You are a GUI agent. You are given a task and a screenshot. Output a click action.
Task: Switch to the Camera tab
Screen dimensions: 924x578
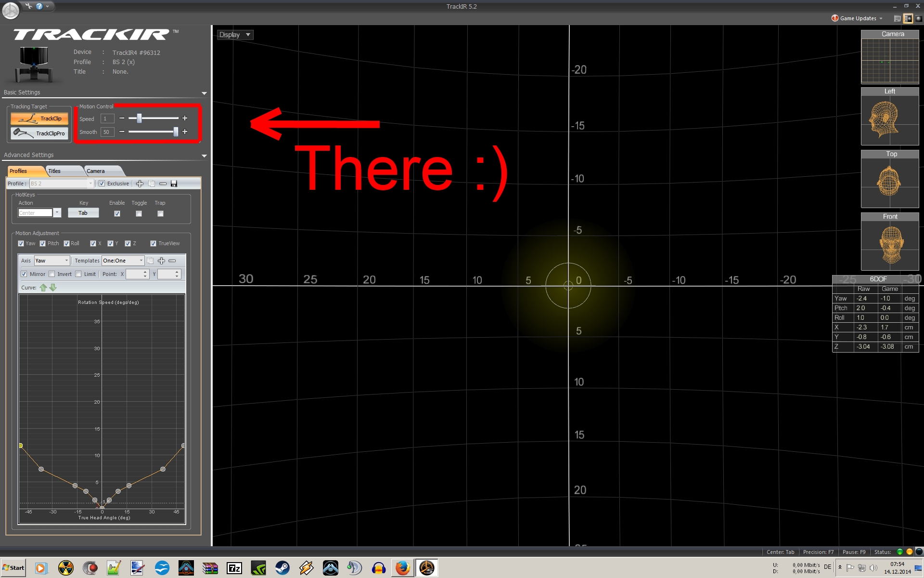(x=103, y=171)
